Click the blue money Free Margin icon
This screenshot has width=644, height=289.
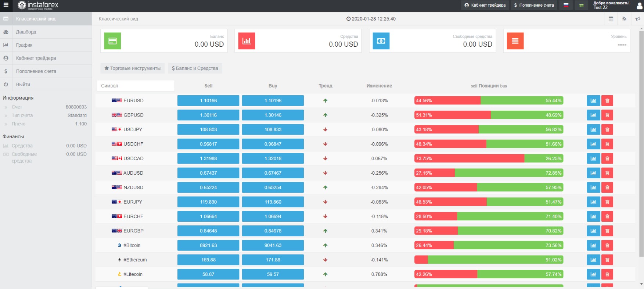point(381,41)
